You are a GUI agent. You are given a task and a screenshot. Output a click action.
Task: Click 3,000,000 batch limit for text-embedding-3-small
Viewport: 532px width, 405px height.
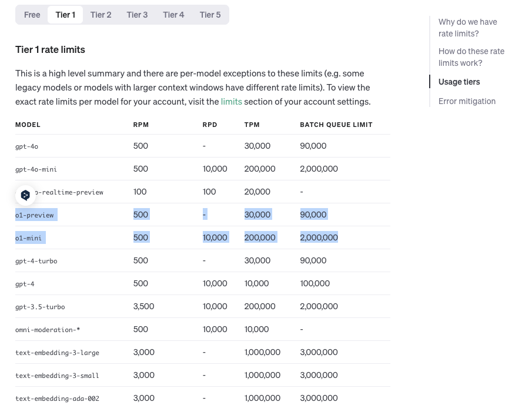click(319, 375)
